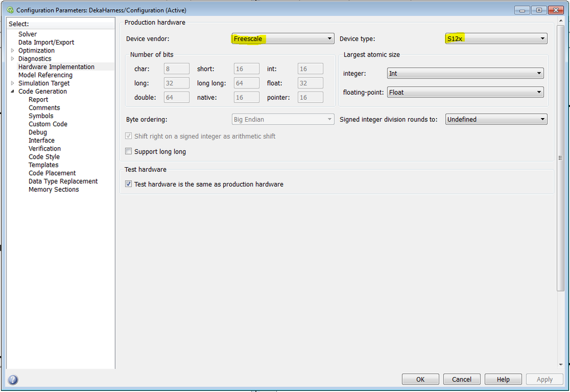Click the Apply button
Image resolution: width=570 pixels, height=392 pixels.
pyautogui.click(x=544, y=379)
